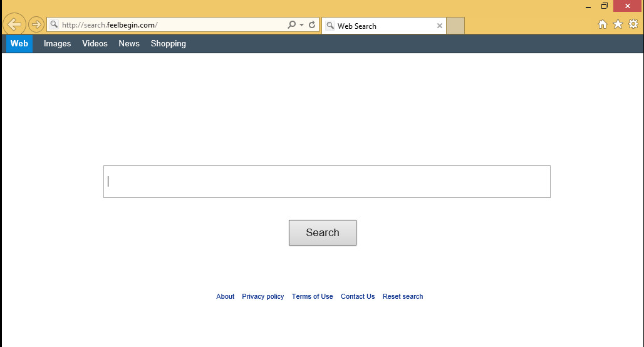Switch to Shopping search
The width and height of the screenshot is (644, 347).
[169, 43]
